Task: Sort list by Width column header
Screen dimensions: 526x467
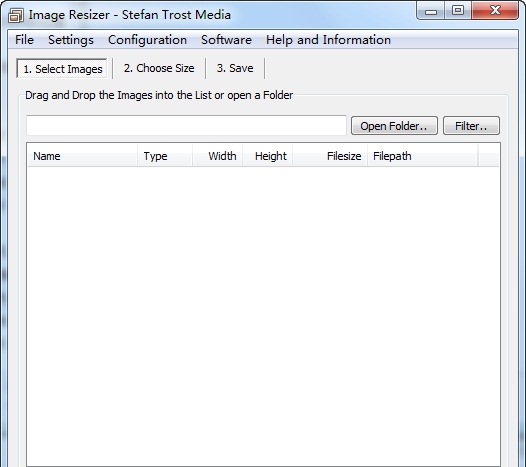Action: (217, 156)
